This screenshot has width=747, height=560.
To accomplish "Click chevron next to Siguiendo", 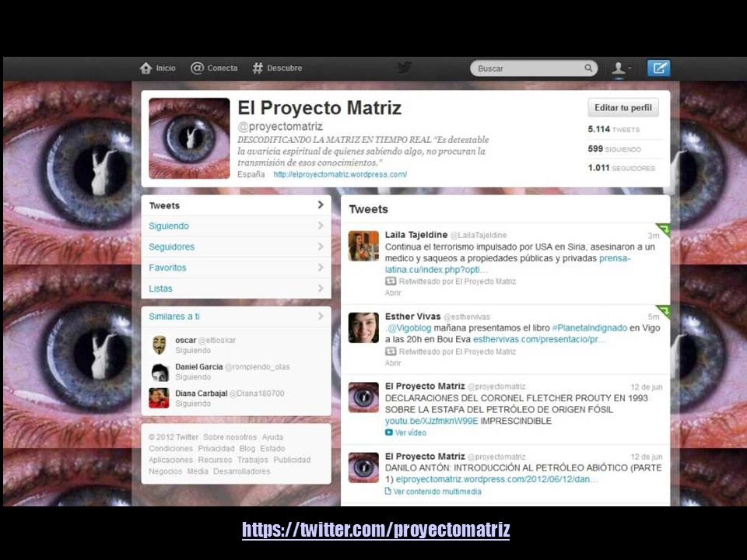I will 321,226.
